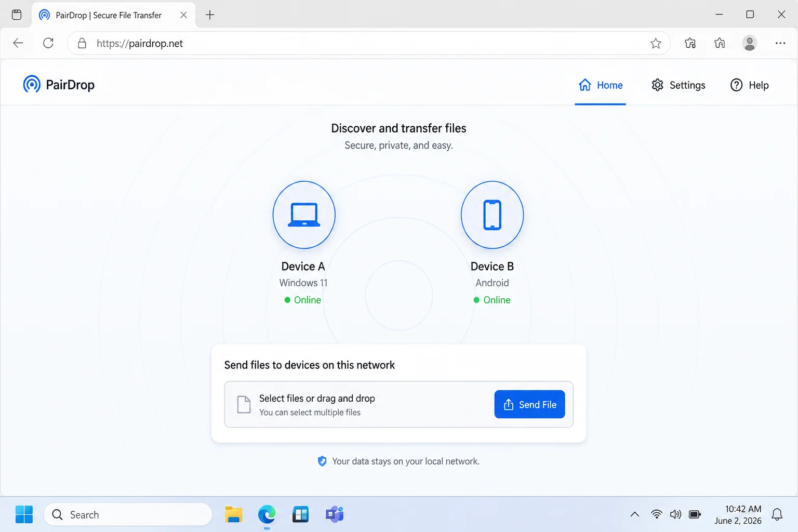The image size is (798, 532).
Task: Click the "Device A" label
Action: coord(303,267)
